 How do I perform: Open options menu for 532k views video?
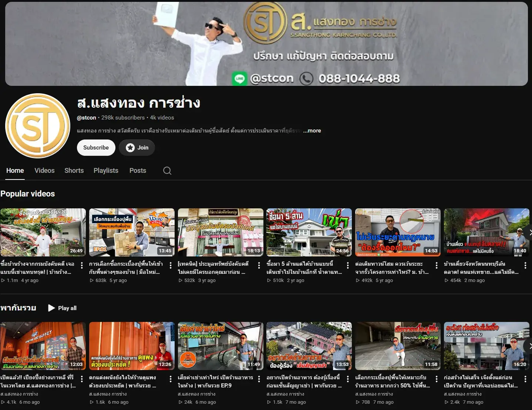tap(259, 265)
